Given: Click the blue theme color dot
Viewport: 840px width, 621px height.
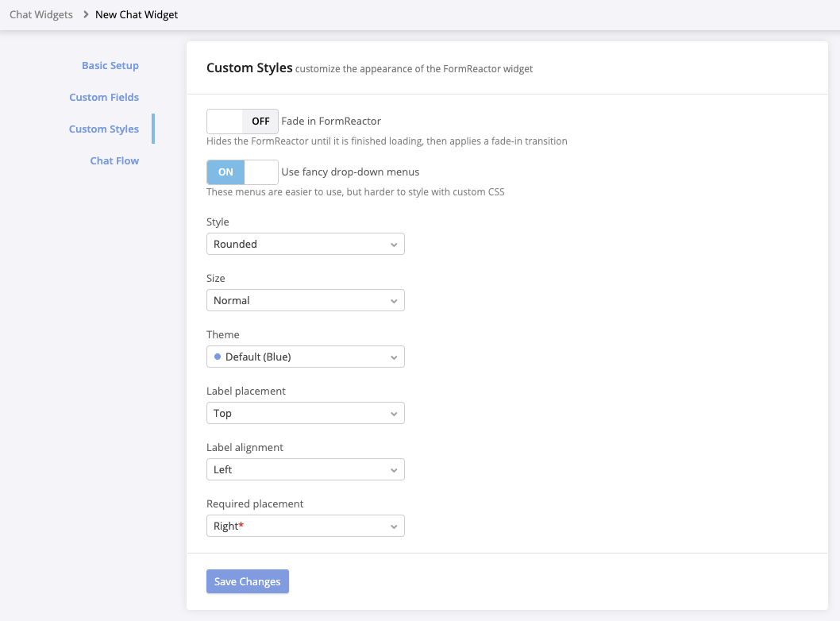Looking at the screenshot, I should point(218,357).
